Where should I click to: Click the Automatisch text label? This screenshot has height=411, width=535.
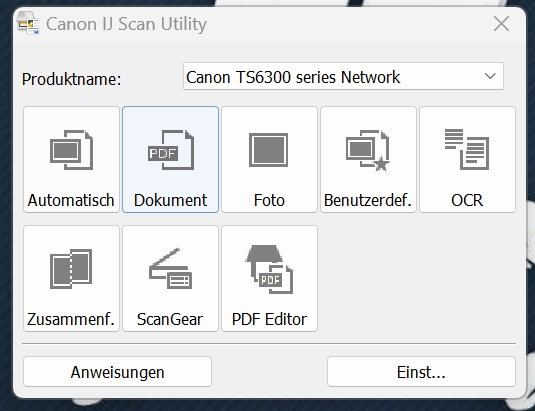(71, 200)
